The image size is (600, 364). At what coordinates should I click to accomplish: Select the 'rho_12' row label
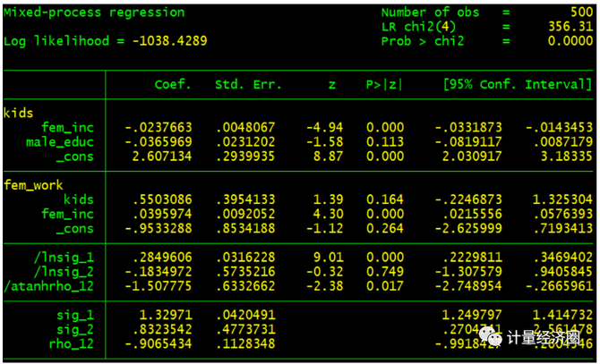click(71, 344)
